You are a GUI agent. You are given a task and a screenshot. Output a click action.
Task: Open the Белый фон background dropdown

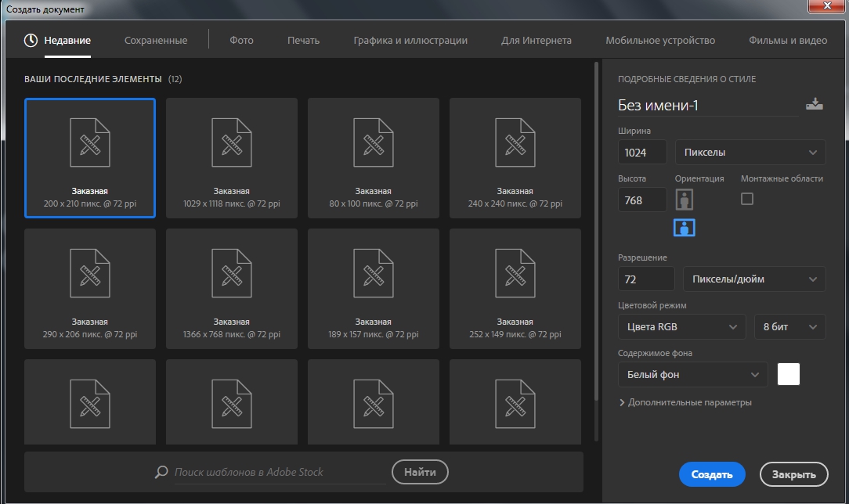click(x=693, y=374)
